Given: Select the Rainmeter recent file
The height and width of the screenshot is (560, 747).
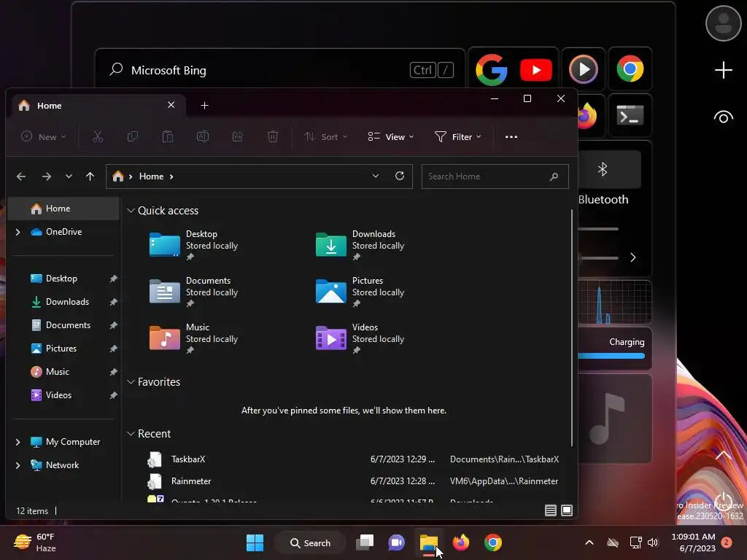Looking at the screenshot, I should (352, 481).
